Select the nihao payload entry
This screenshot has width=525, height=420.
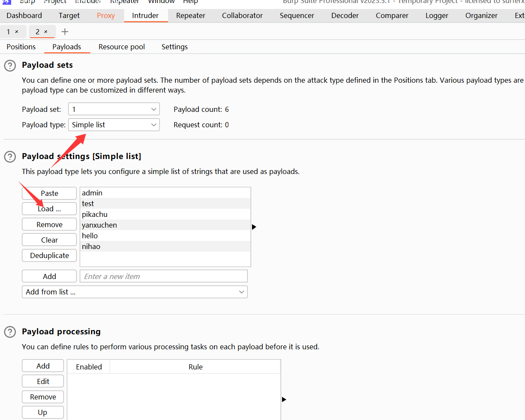pos(165,246)
